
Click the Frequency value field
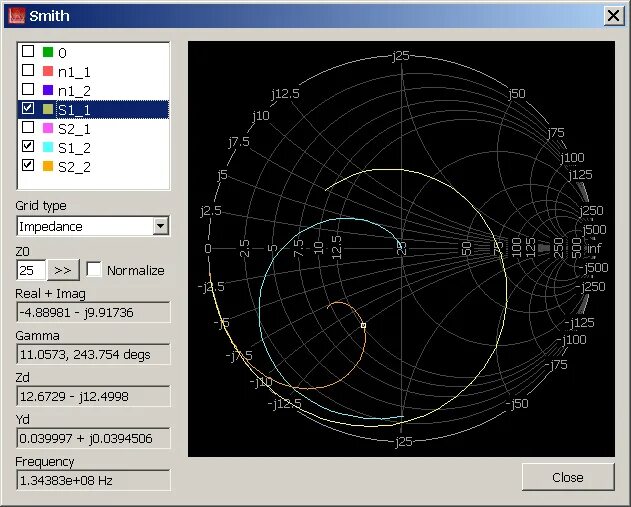(93, 480)
